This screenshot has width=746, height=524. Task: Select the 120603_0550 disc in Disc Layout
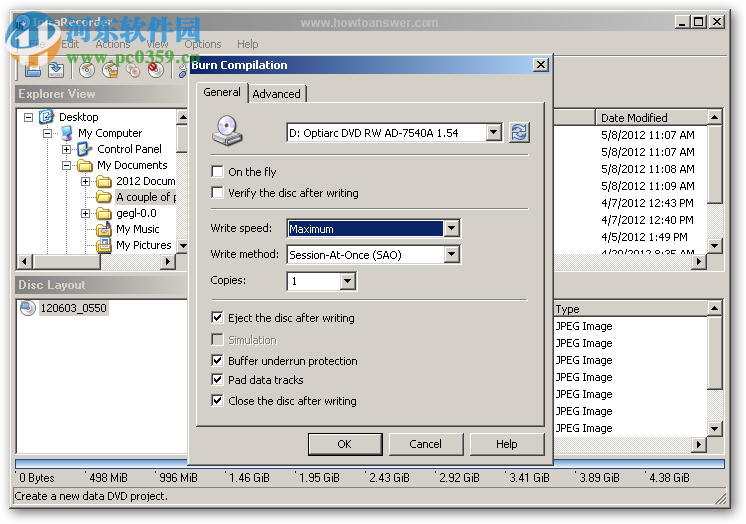tap(73, 308)
